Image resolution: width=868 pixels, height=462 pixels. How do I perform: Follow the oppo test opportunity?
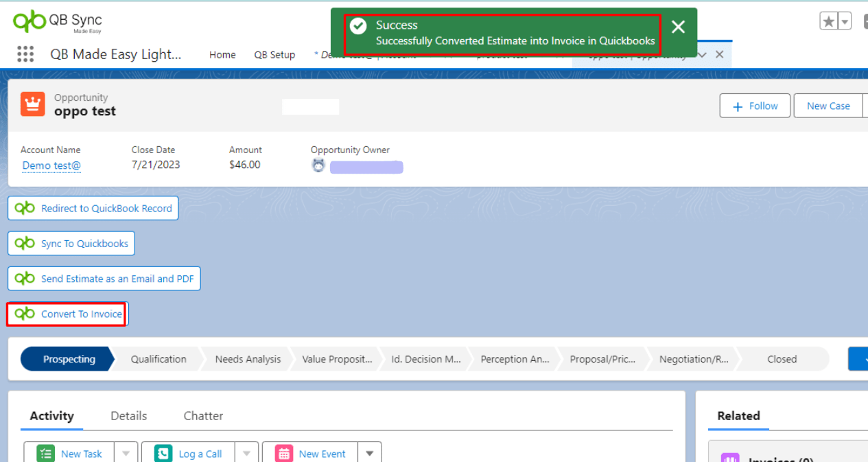click(x=755, y=106)
